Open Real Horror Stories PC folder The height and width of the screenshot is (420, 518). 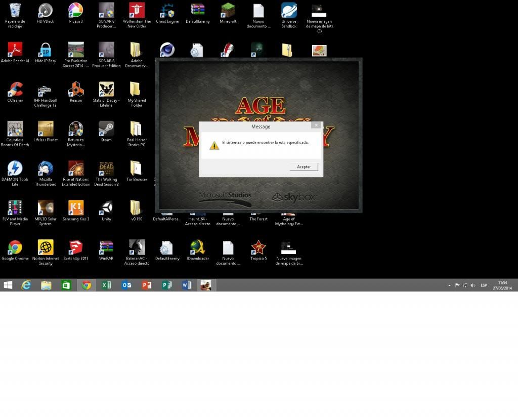[137, 134]
